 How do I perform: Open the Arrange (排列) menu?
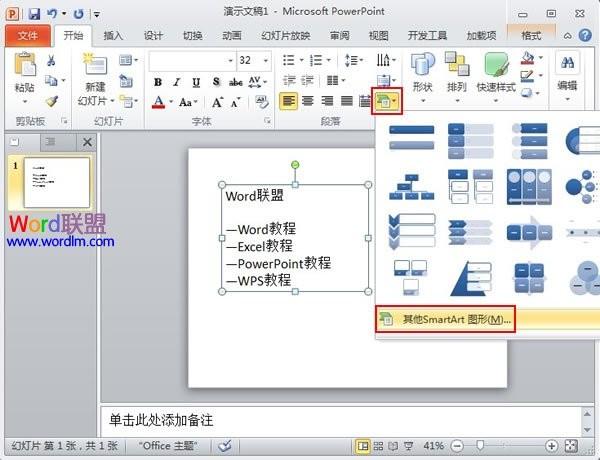[x=457, y=78]
